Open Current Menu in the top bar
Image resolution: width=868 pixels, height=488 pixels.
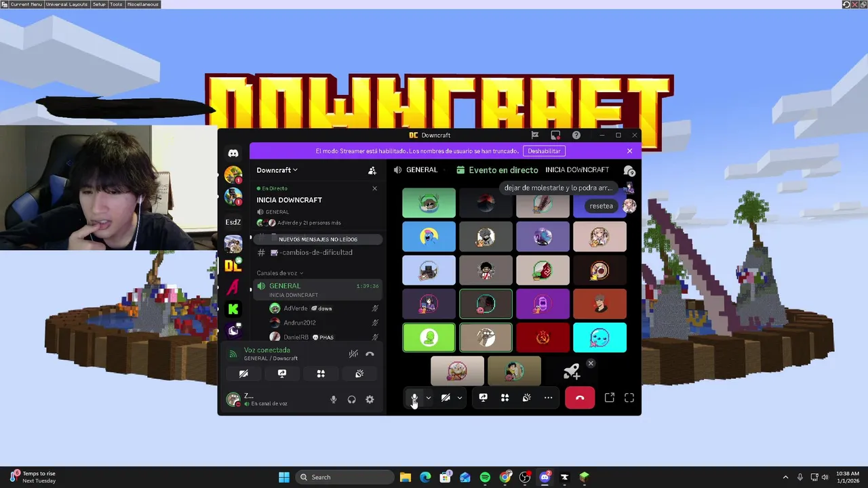[26, 4]
